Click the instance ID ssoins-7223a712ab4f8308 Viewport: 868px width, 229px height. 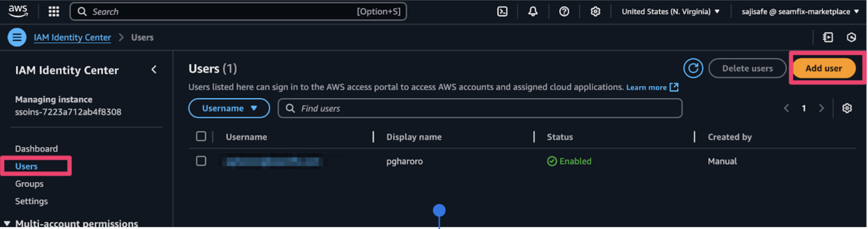[x=68, y=112]
